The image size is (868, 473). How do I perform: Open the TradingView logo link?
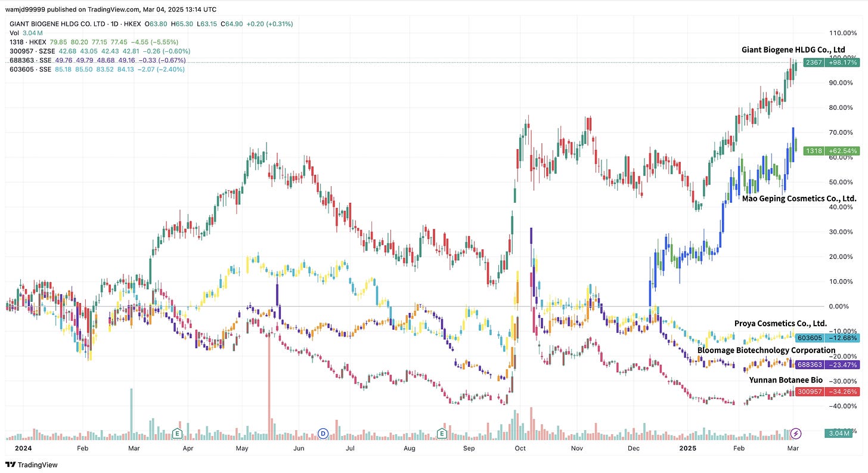[x=32, y=465]
